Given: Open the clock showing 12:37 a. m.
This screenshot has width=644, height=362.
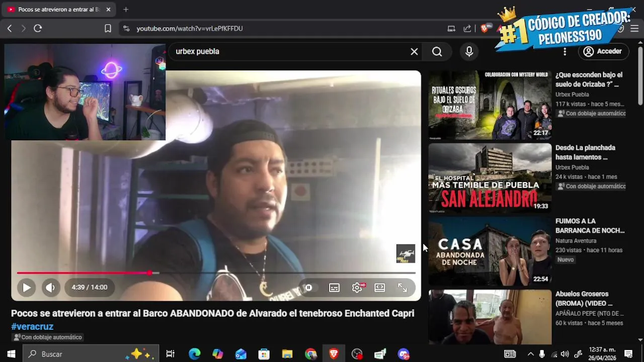Looking at the screenshot, I should tap(602, 354).
